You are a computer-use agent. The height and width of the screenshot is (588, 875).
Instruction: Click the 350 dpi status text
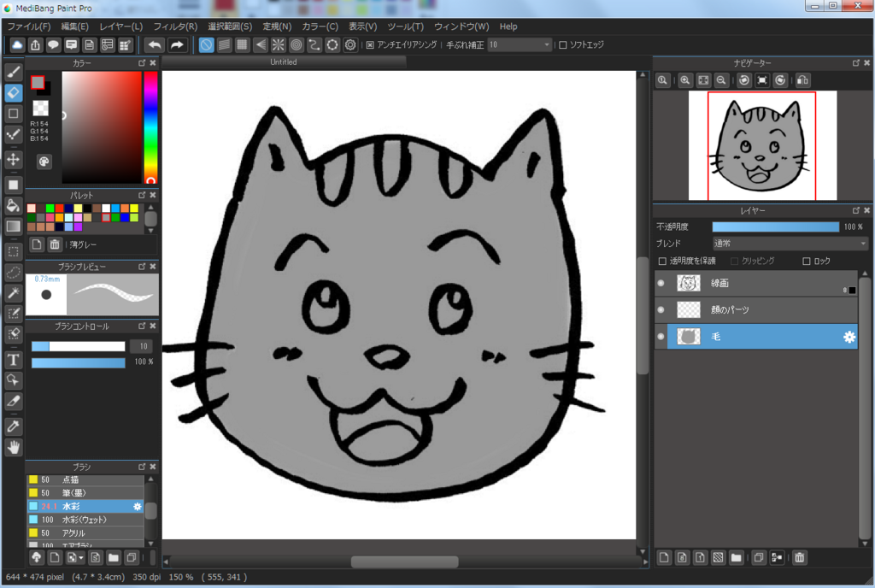click(x=147, y=577)
